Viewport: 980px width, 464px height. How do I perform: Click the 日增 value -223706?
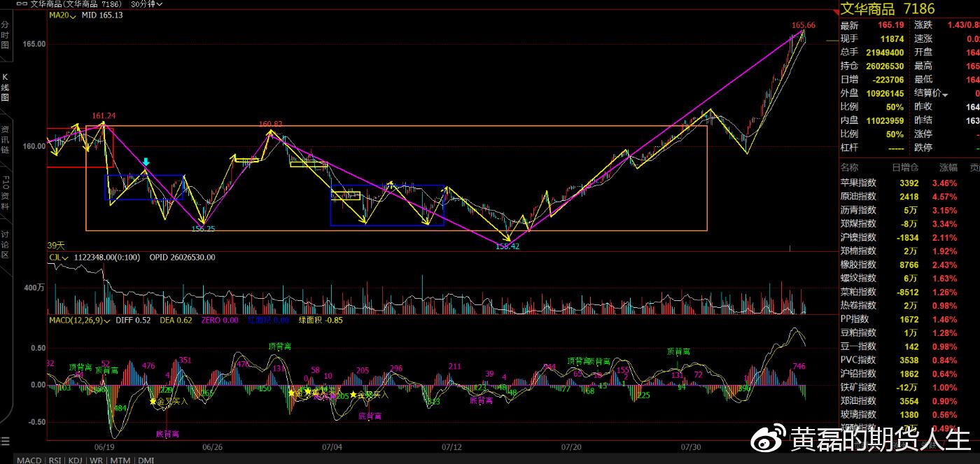pos(887,80)
